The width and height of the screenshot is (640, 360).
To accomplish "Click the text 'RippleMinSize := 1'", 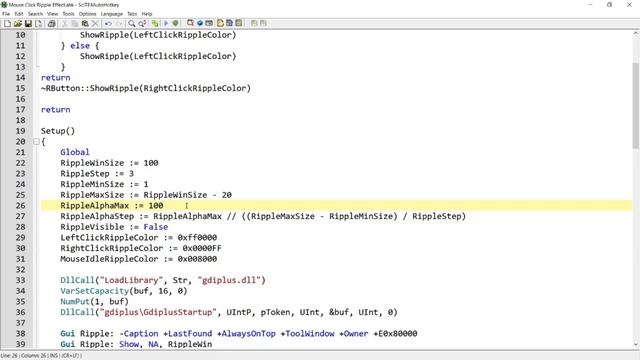I will pyautogui.click(x=104, y=184).
